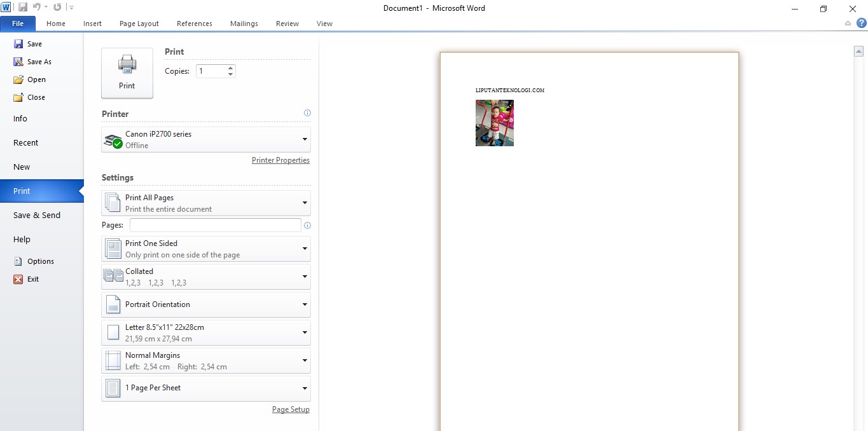Viewport: 868px width, 431px height.
Task: Open a document via the Open folder icon
Action: (18, 79)
